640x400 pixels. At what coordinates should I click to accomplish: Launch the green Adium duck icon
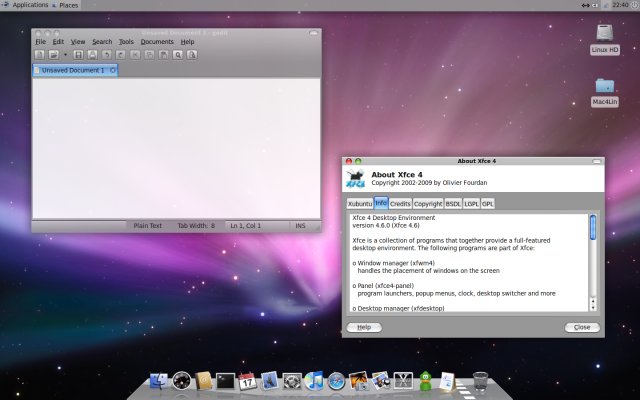pyautogui.click(x=425, y=381)
